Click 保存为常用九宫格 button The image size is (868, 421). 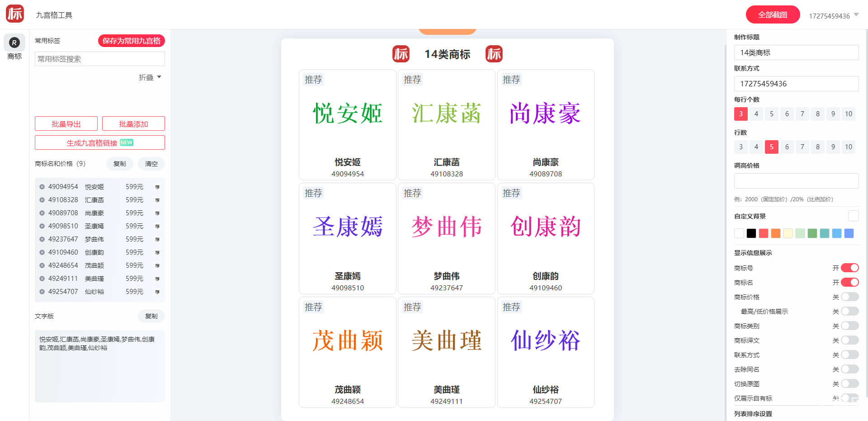point(132,41)
